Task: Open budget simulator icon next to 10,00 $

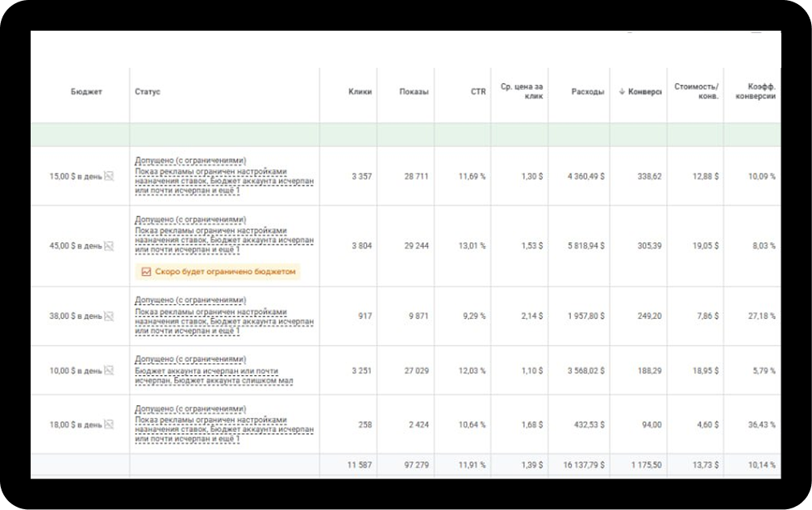Action: [110, 370]
